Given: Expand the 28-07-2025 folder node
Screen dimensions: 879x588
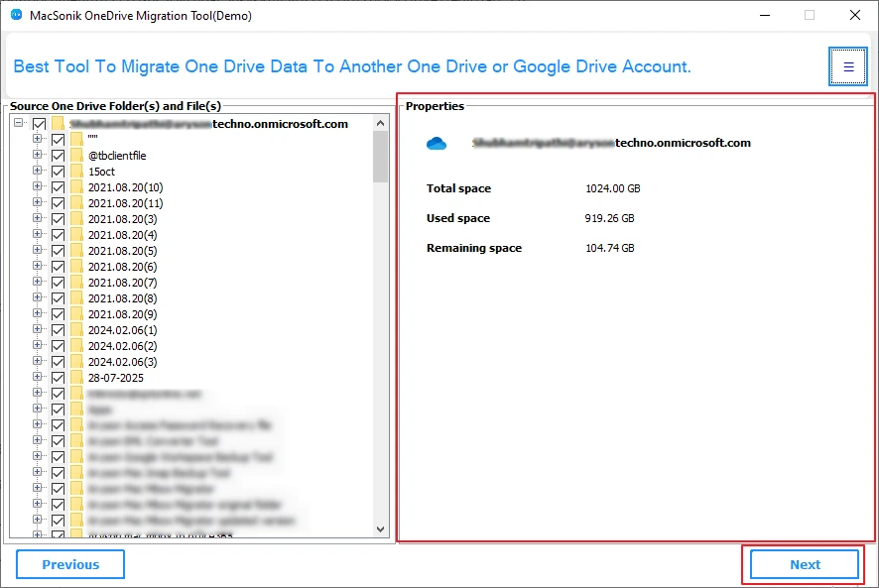Looking at the screenshot, I should point(37,377).
